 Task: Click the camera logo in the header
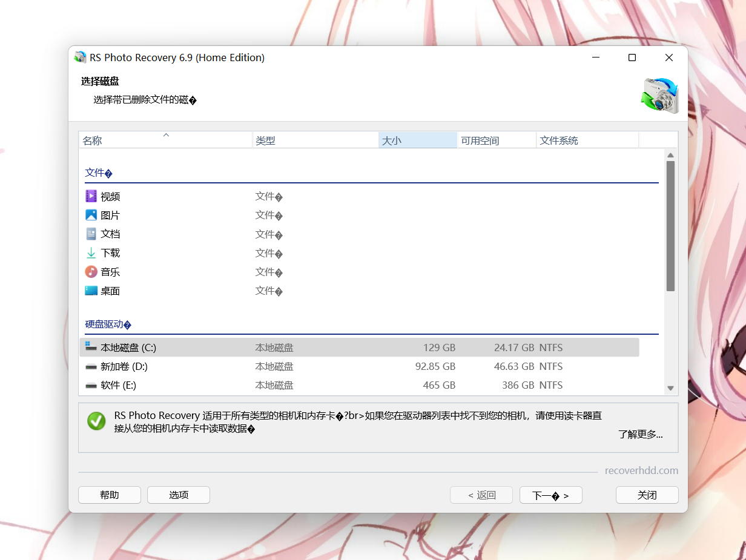coord(660,96)
